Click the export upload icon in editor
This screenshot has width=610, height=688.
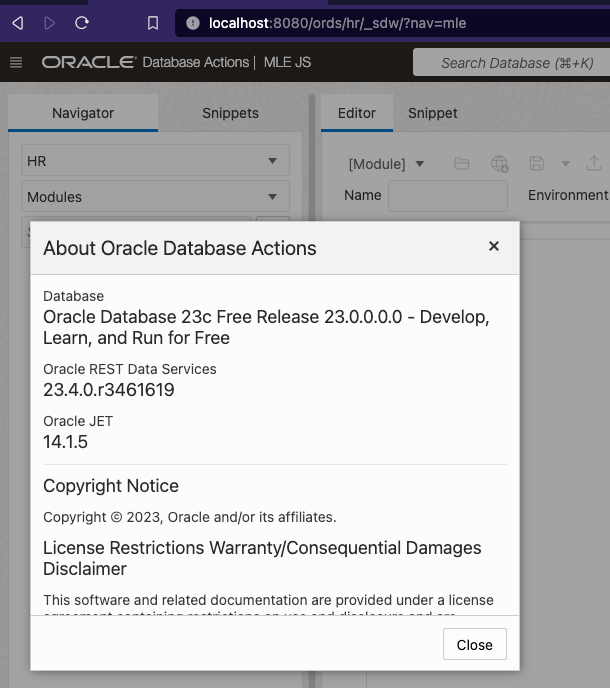coord(594,163)
